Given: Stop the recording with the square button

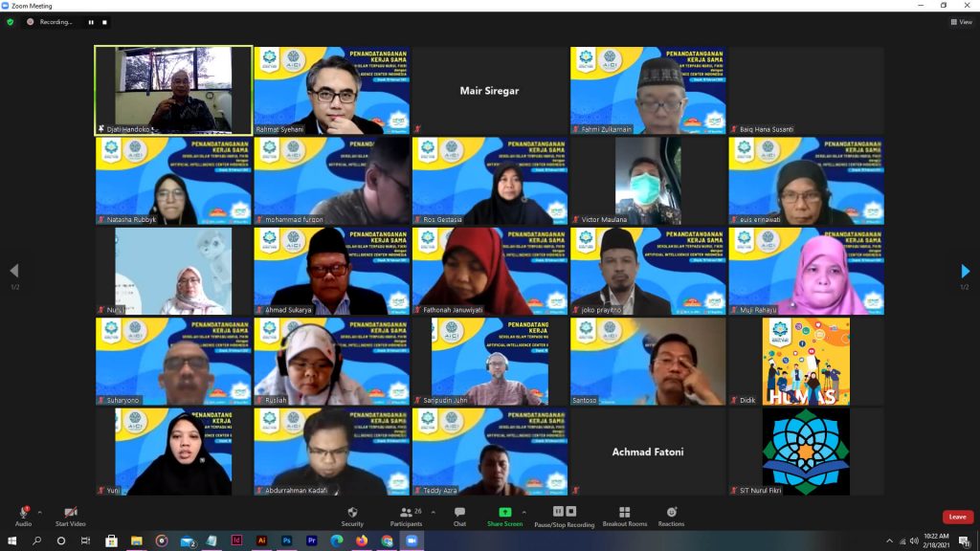Looking at the screenshot, I should [104, 22].
